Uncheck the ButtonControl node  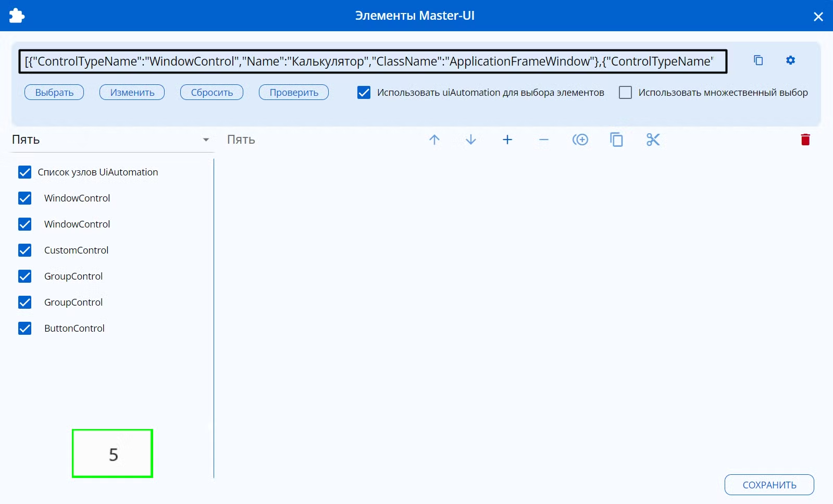[x=24, y=329]
